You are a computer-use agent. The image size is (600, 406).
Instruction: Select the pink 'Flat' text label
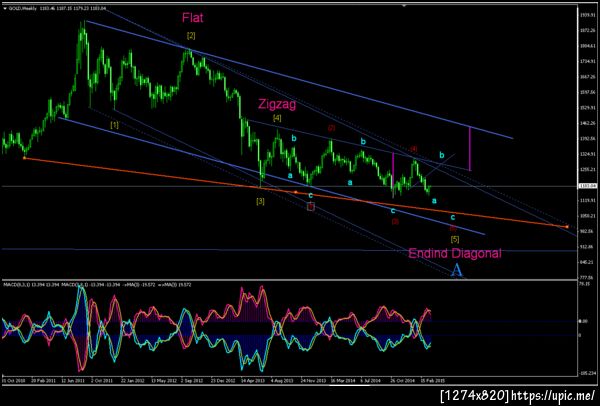pyautogui.click(x=192, y=18)
